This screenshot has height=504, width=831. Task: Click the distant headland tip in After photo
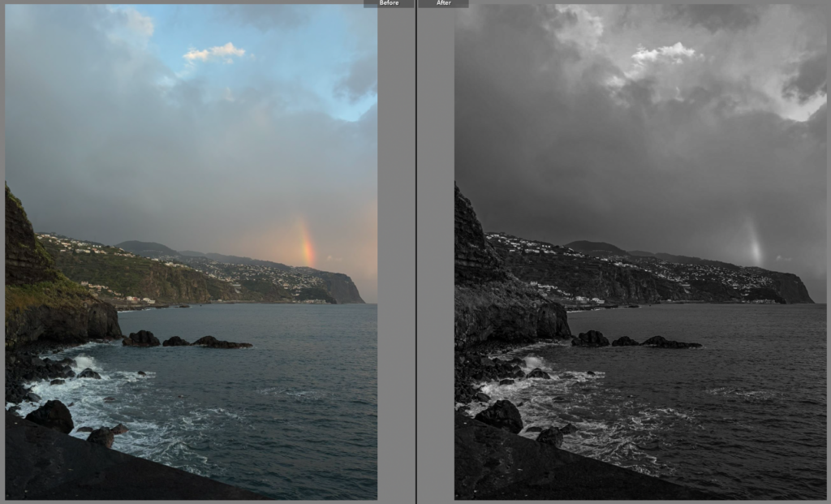click(799, 290)
